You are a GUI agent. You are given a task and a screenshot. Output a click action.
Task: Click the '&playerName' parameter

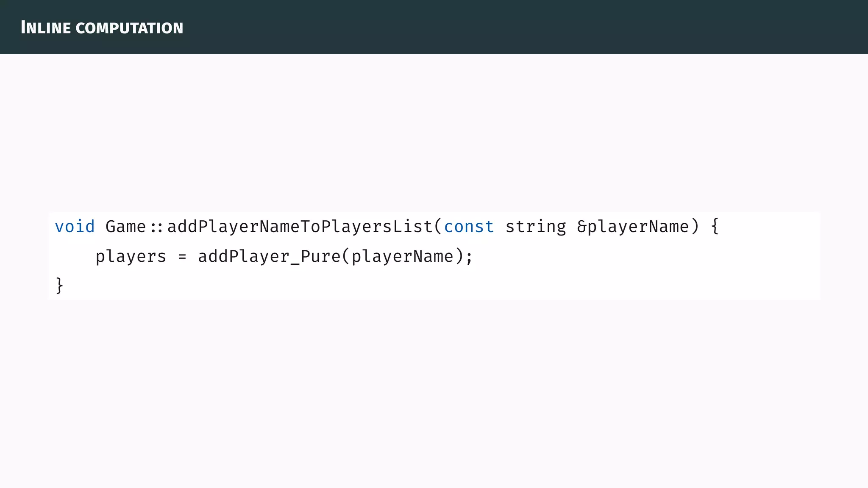coord(633,227)
